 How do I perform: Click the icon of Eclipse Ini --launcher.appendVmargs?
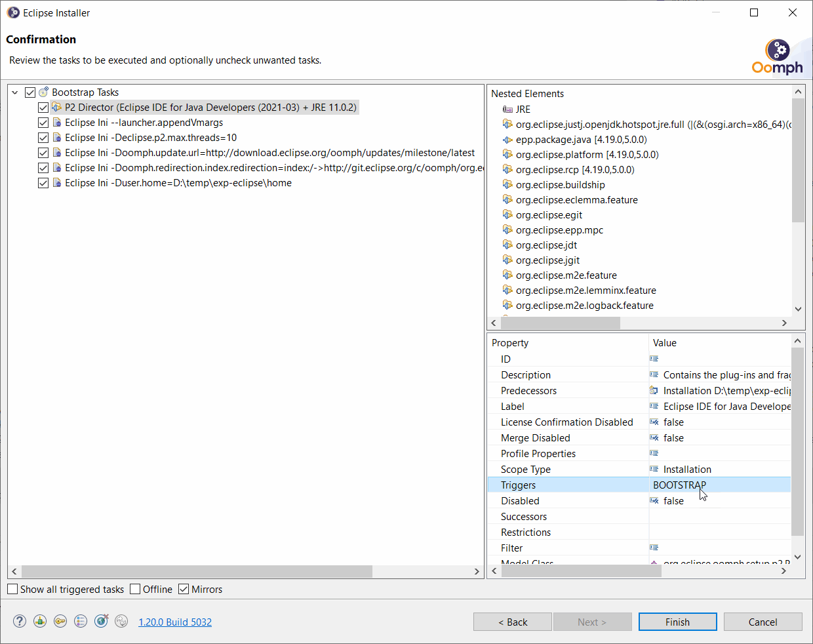pos(57,123)
